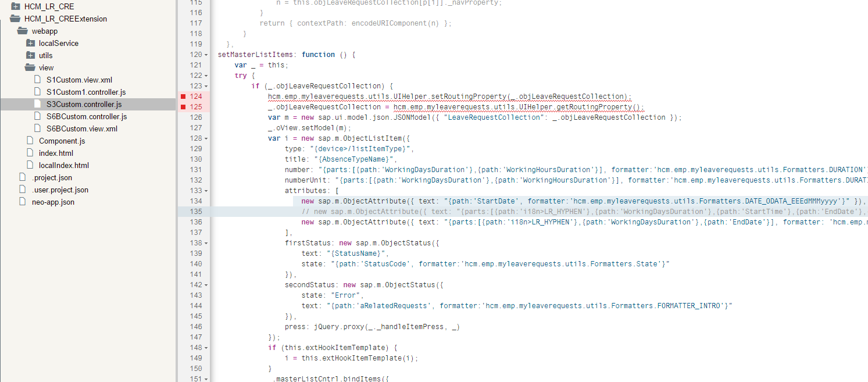Viewport: 868px width, 382px height.
Task: Open S1Custom1.controller.js file
Action: (86, 92)
